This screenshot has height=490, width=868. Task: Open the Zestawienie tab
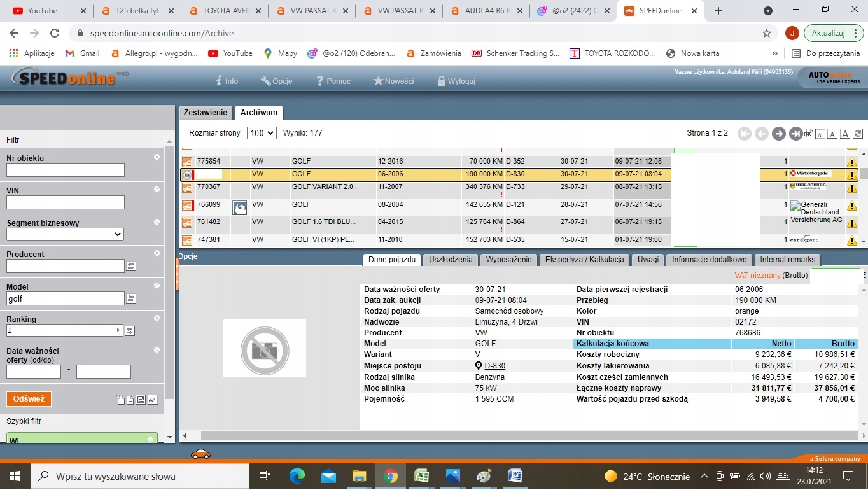coord(205,113)
